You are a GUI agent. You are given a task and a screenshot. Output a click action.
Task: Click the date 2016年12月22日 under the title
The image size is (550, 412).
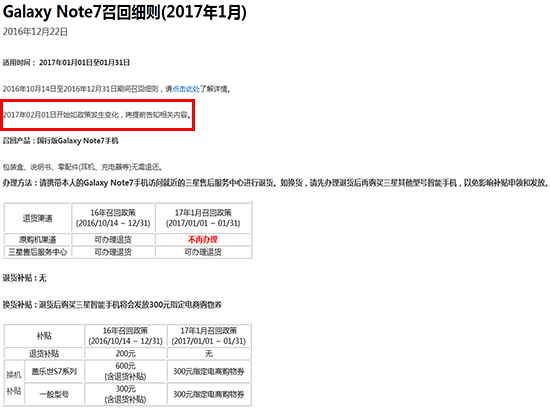click(x=35, y=32)
